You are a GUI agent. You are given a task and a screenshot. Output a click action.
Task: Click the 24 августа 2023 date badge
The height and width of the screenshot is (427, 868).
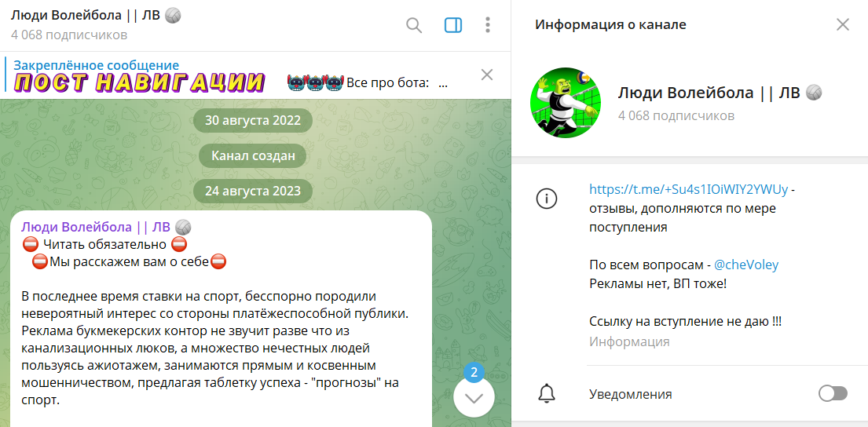click(253, 192)
